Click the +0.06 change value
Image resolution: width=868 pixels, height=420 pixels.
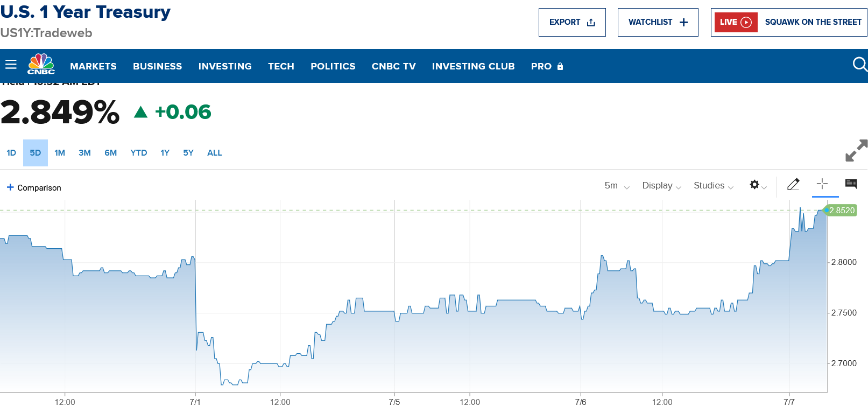pyautogui.click(x=183, y=112)
